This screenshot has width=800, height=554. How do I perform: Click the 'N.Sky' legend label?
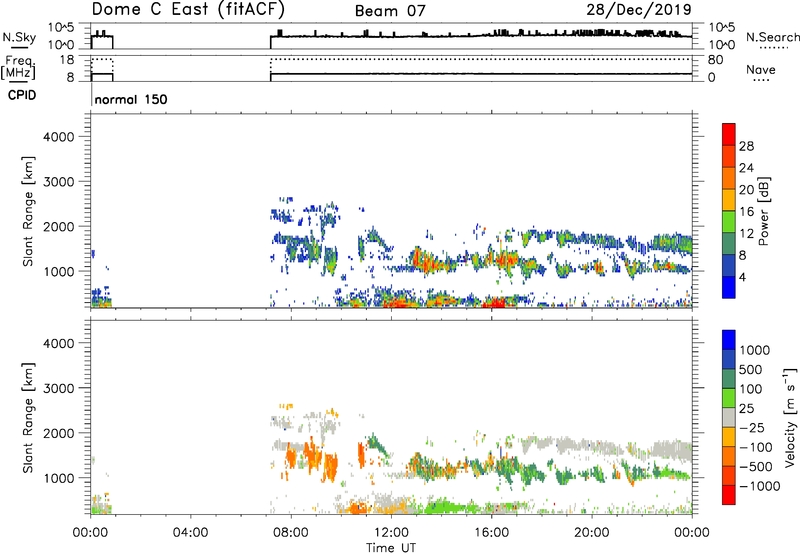click(19, 37)
